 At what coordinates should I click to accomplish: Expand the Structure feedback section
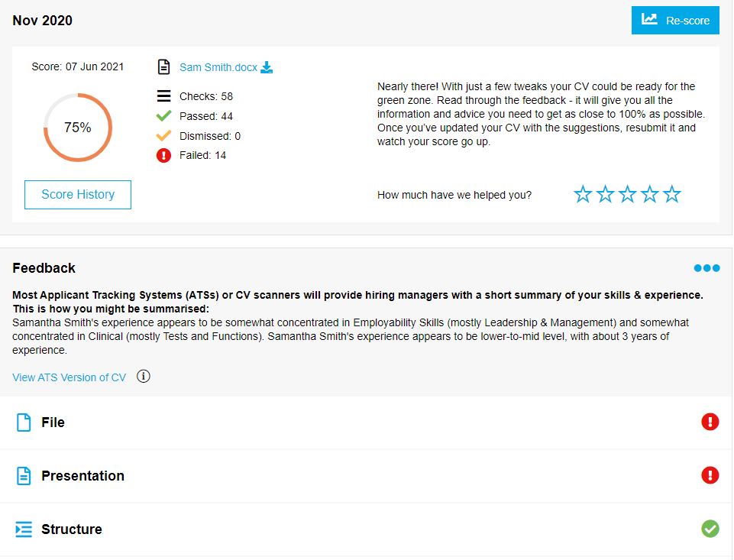(366, 529)
